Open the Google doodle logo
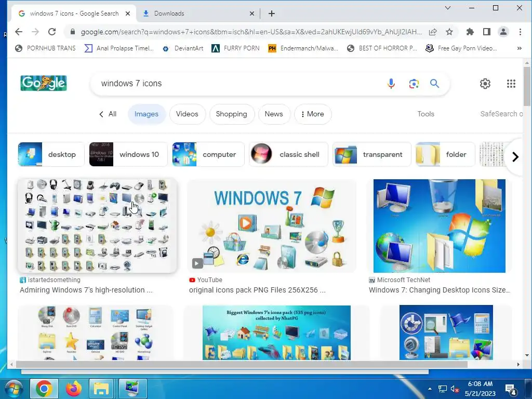Image resolution: width=532 pixels, height=399 pixels. [x=44, y=83]
